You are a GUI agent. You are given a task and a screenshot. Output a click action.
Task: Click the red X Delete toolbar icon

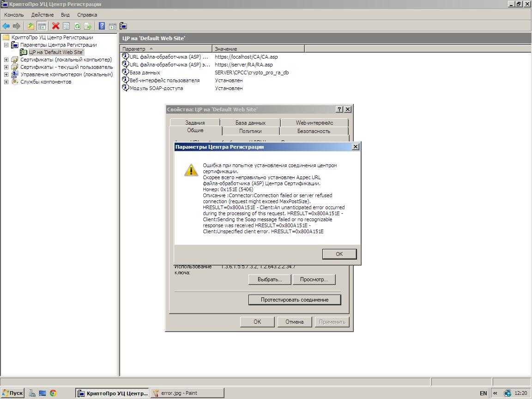(55, 26)
